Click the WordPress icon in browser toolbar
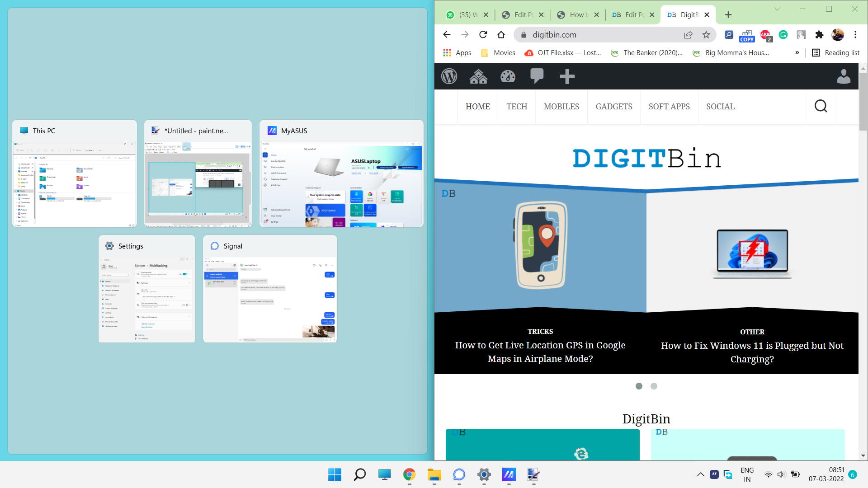The image size is (868, 488). coord(448,75)
